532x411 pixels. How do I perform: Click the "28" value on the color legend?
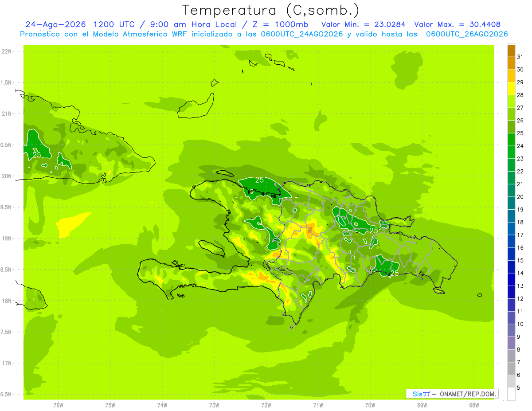point(520,95)
